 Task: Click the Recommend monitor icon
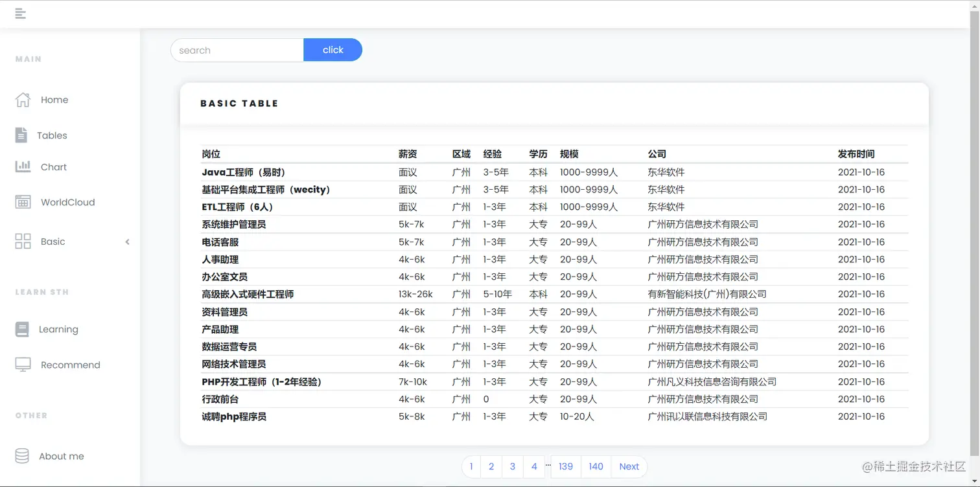coord(23,365)
